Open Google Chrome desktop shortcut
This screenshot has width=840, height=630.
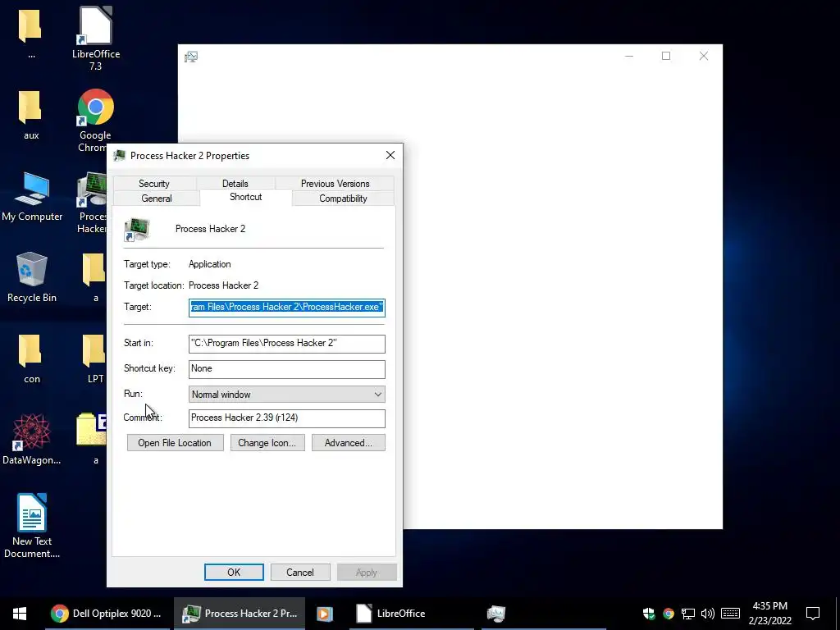pos(95,120)
